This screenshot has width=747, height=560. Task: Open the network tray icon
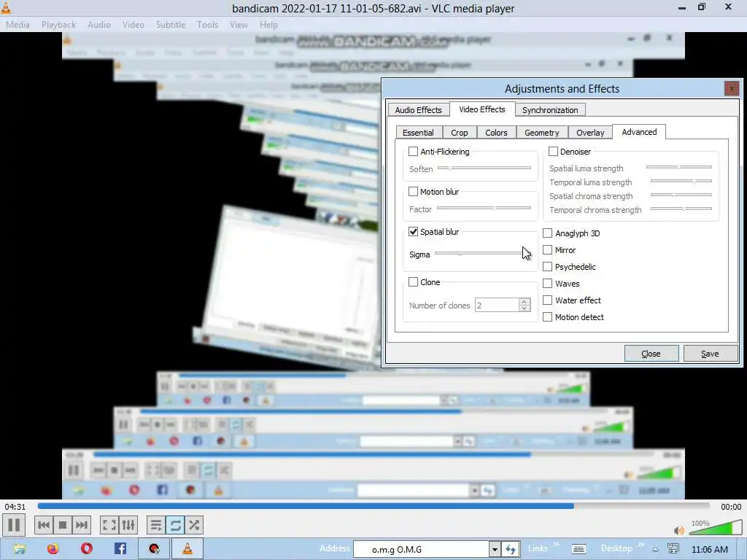(x=673, y=549)
